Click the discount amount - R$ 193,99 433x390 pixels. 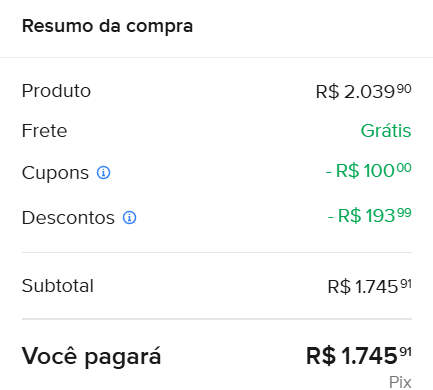[x=370, y=215]
